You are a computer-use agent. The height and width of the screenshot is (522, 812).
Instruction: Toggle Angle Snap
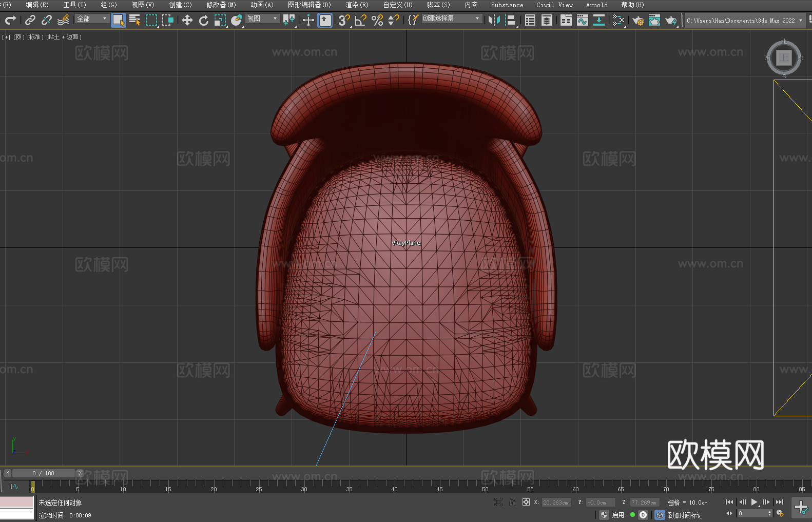pyautogui.click(x=361, y=20)
